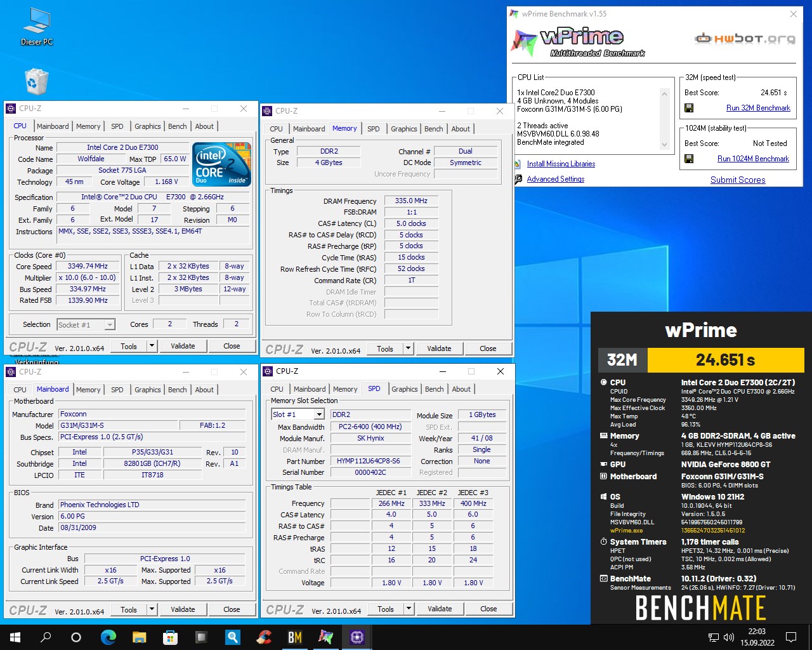Click DRAM Frequency value 335.0 MHz

click(x=411, y=201)
